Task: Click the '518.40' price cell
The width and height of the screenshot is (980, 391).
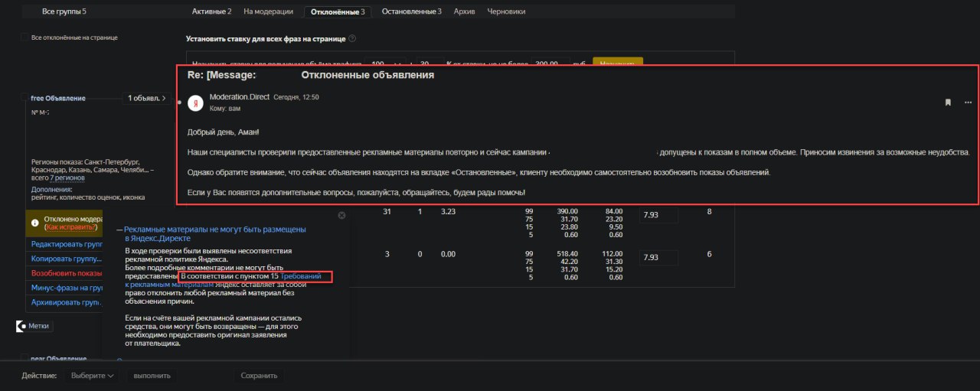Action: tap(568, 253)
